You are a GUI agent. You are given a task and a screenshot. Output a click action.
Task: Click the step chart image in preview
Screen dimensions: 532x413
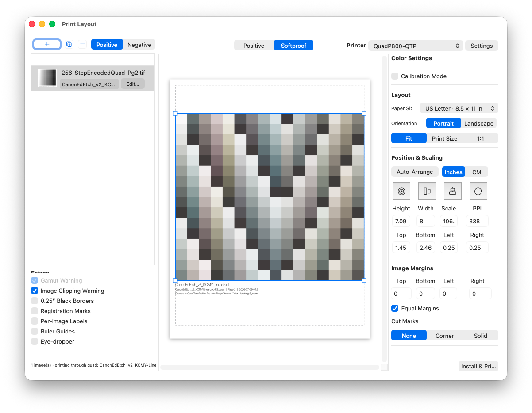point(270,197)
